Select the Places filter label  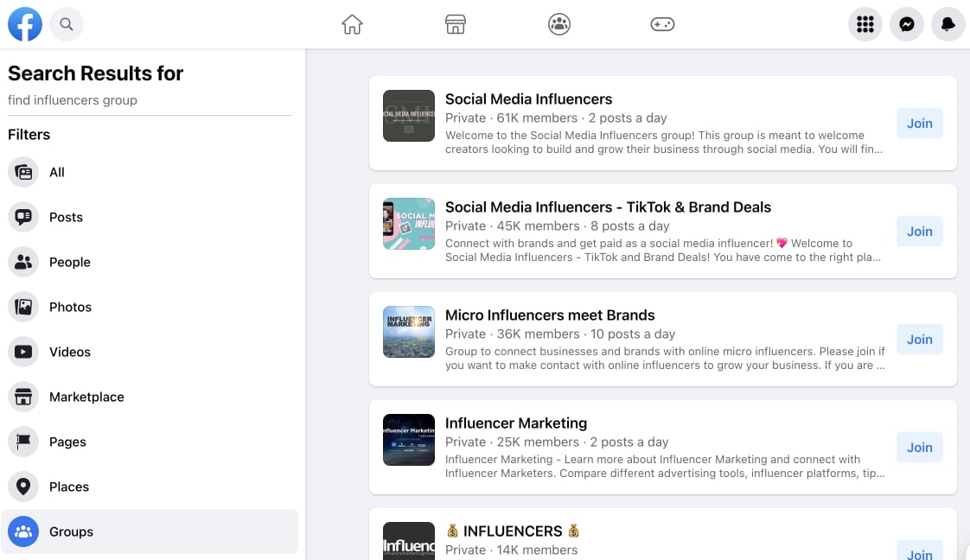[x=69, y=487]
